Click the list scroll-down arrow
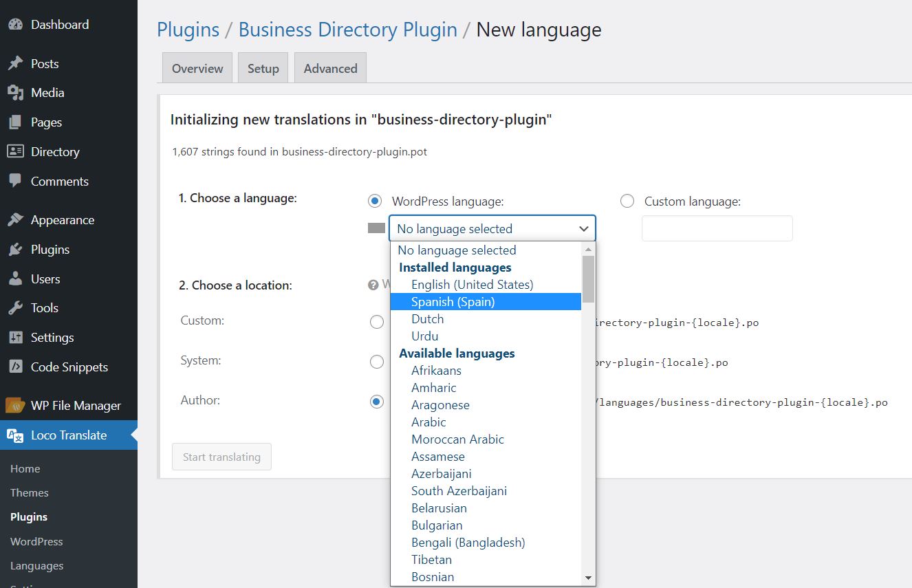 point(588,578)
